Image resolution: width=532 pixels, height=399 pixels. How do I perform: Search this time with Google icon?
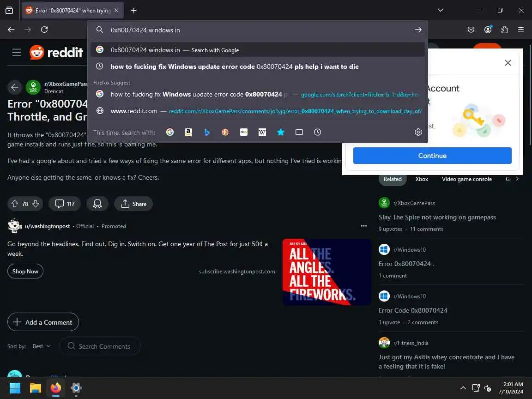coord(170,133)
